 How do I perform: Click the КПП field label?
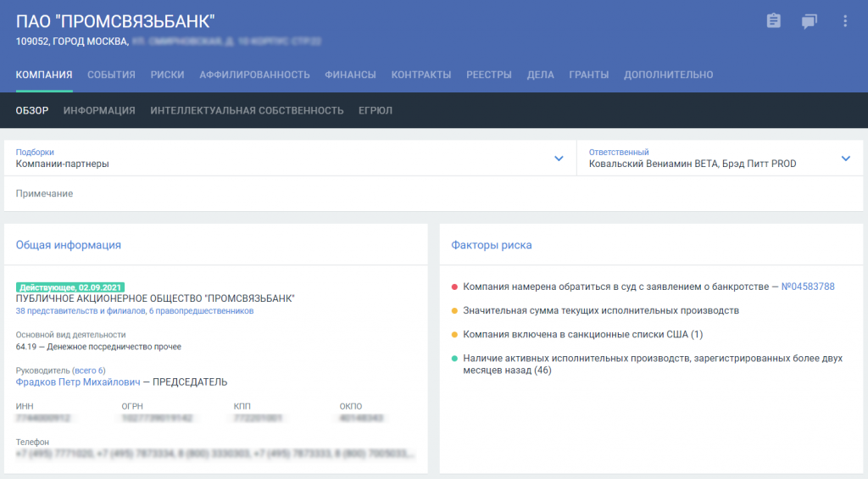242,406
